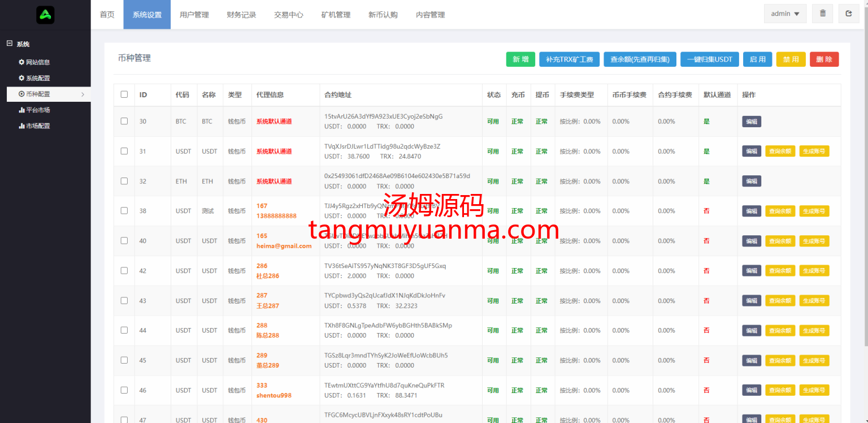Screen dimensions: 868x423
Task: Click 查询余额 for row ID 31
Action: click(x=780, y=151)
